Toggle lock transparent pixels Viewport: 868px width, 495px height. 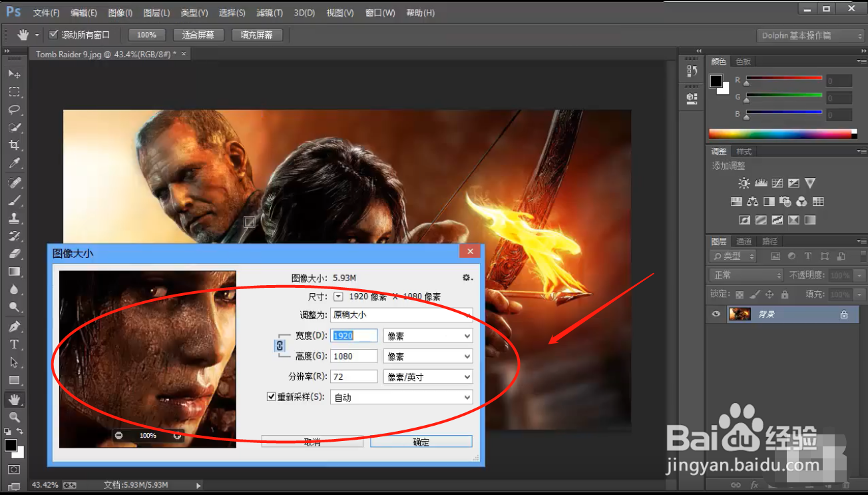coord(740,294)
